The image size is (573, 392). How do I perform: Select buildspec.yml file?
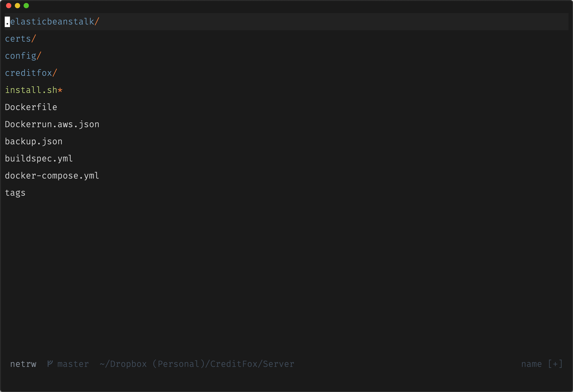(x=39, y=158)
